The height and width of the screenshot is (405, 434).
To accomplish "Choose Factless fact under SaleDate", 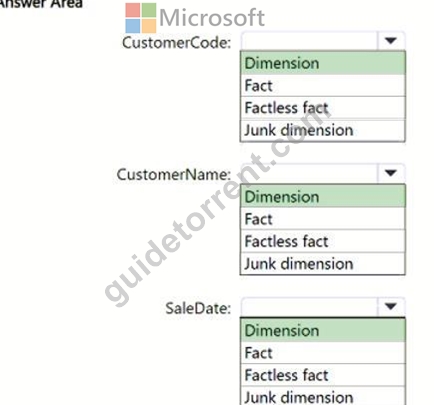I will coord(323,375).
